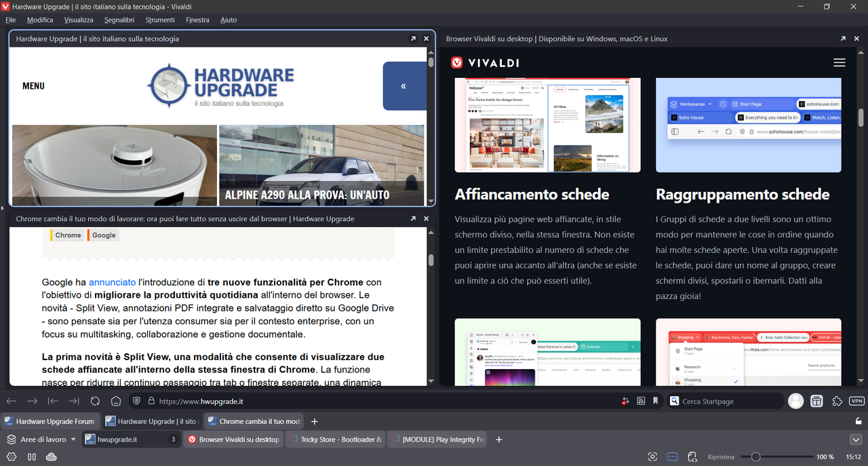Open the page actions icon
This screenshot has height=466, width=868.
coord(692,457)
